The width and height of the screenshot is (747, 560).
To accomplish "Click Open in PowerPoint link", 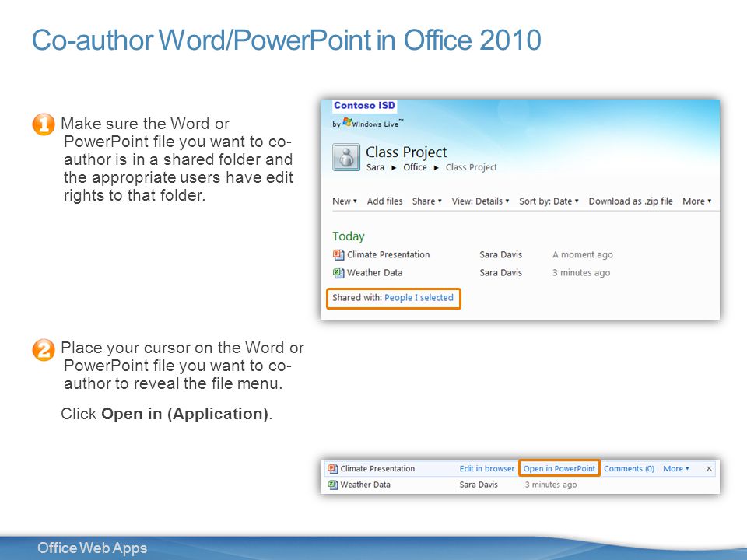I will [x=559, y=468].
